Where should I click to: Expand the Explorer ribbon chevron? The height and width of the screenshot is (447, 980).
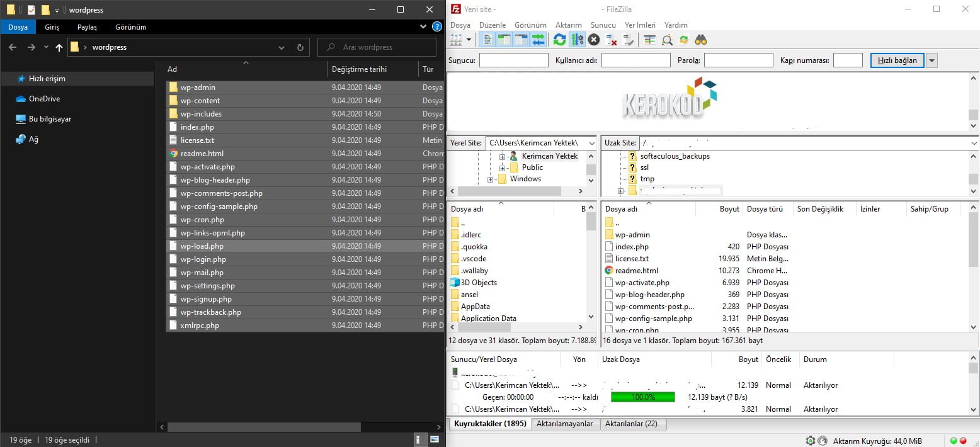pos(423,27)
